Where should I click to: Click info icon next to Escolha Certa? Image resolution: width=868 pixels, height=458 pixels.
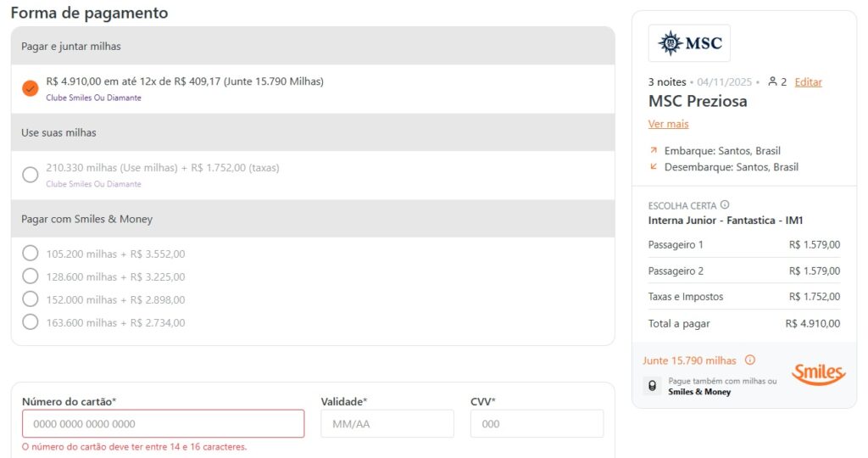click(725, 205)
